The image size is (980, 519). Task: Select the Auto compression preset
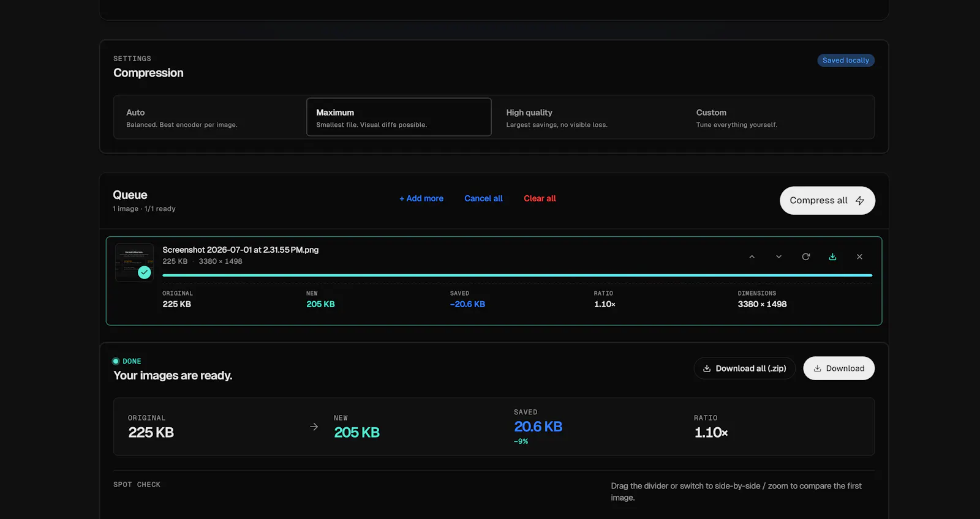pos(209,118)
